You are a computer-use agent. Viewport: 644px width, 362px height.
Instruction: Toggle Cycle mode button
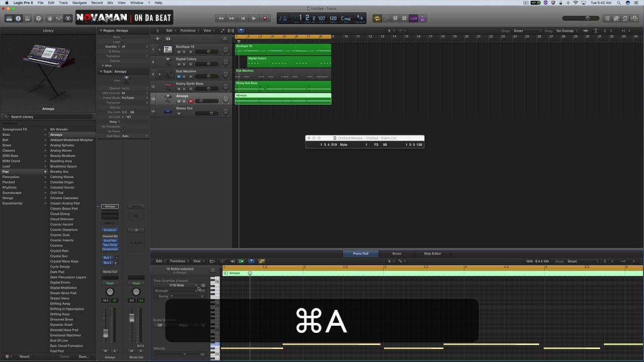pos(377,18)
